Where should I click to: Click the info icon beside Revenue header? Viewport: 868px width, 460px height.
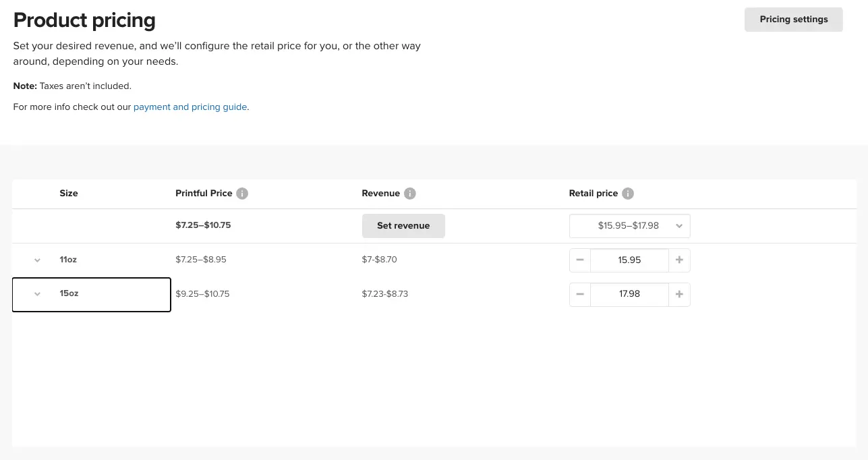coord(409,194)
